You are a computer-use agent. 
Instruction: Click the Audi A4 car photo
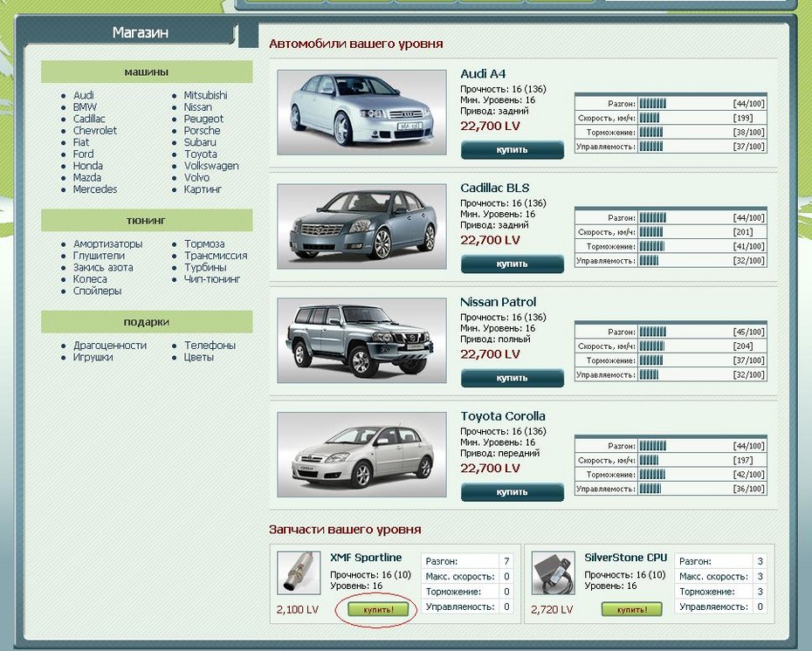(x=362, y=113)
